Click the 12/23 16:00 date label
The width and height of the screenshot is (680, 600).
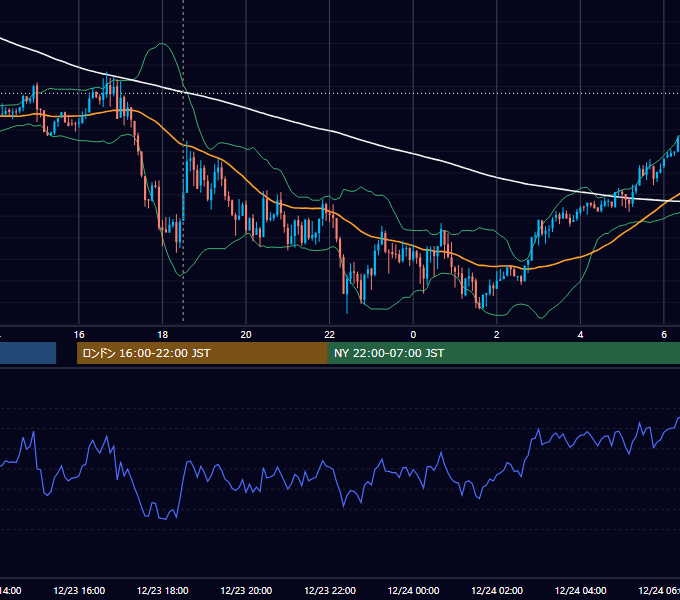(x=79, y=591)
